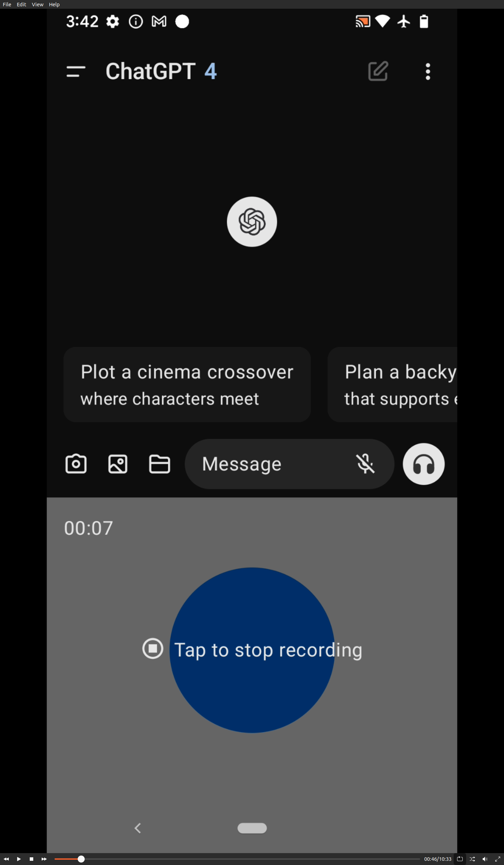Toggle shuffle in the player controls
The width and height of the screenshot is (504, 865).
click(x=472, y=859)
